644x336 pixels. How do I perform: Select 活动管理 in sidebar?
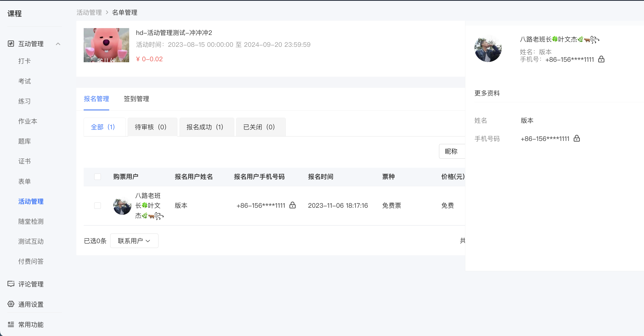[31, 201]
